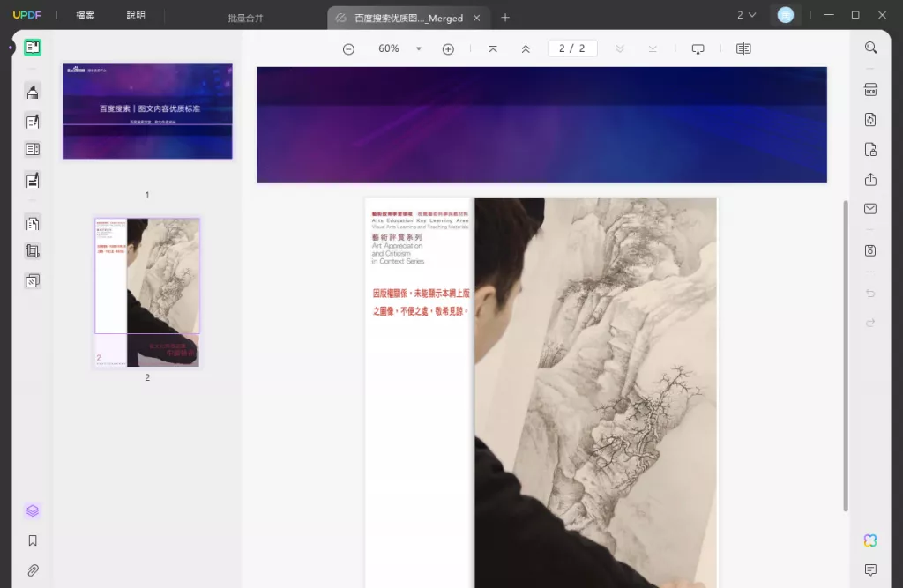
Task: Open the Bookmarks panel
Action: tap(33, 540)
